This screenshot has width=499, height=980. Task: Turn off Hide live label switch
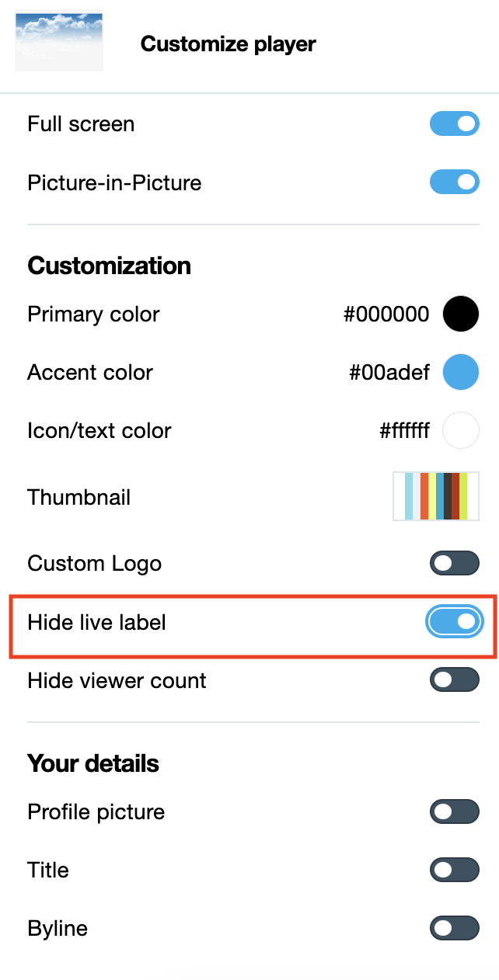click(x=455, y=622)
